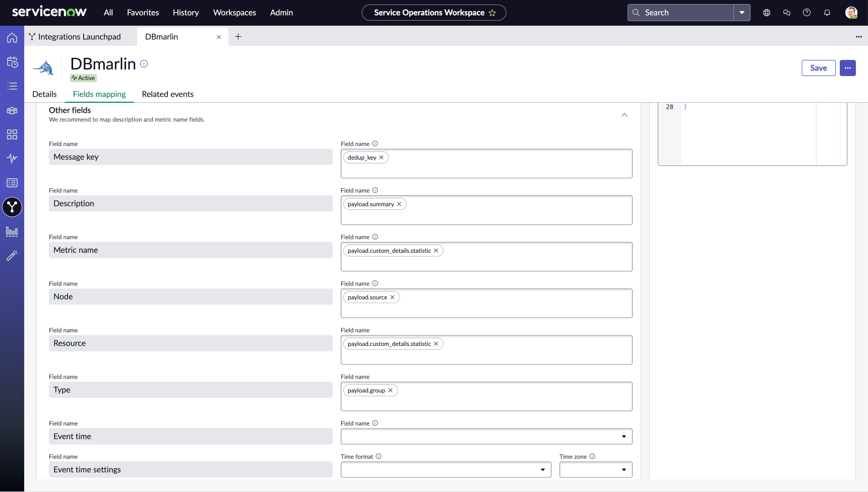
Task: Open the magic wand sidebar icon
Action: click(12, 256)
